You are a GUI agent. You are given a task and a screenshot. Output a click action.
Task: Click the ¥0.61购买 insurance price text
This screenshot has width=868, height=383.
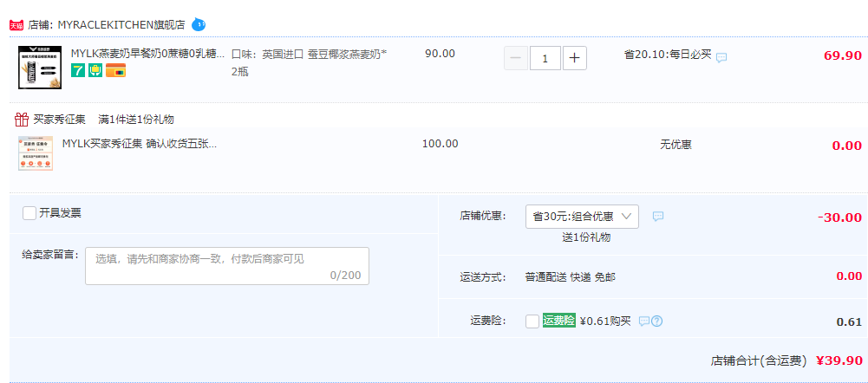coord(605,321)
